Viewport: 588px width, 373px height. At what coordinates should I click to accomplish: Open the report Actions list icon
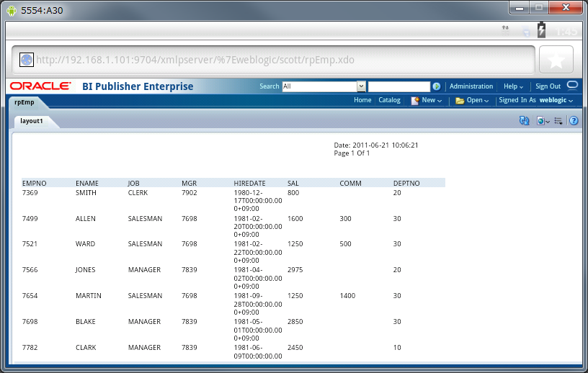coord(558,121)
